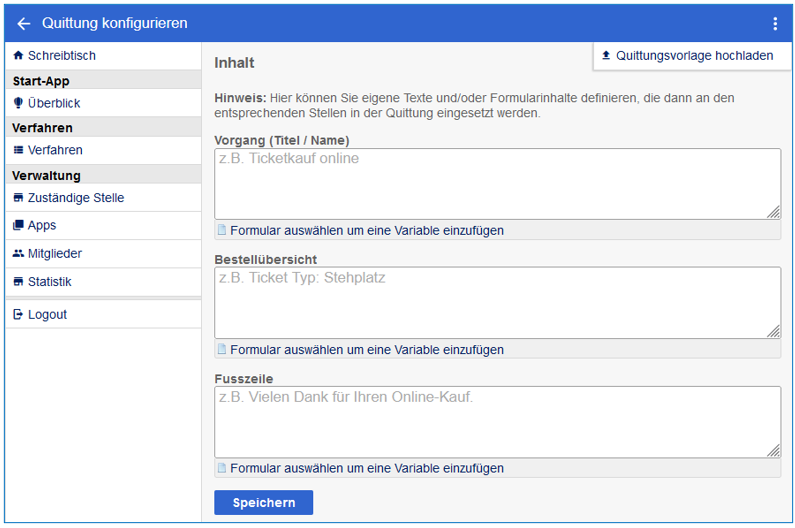Open Apps in the sidebar
Screen dimensions: 795x528
42,226
